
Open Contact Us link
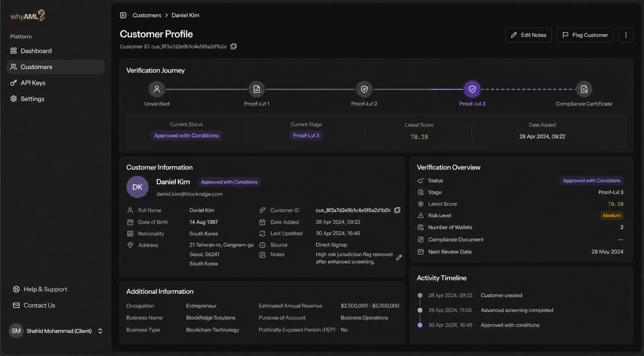tap(34, 305)
